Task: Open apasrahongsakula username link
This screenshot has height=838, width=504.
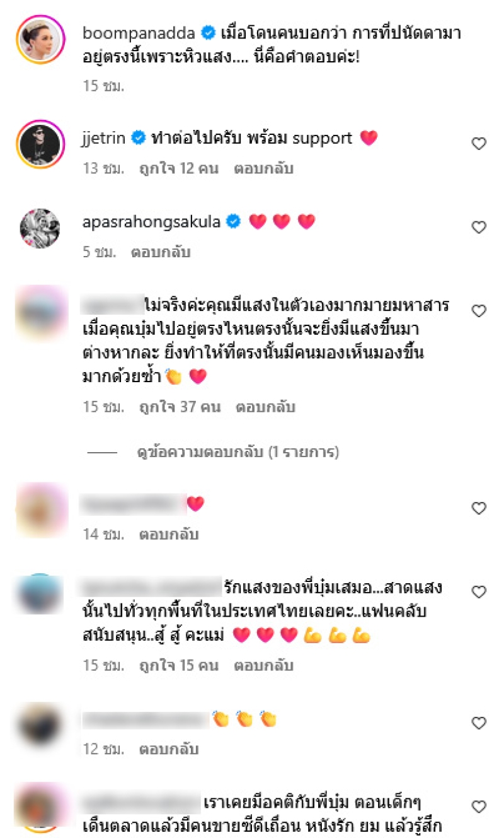Action: 152,221
